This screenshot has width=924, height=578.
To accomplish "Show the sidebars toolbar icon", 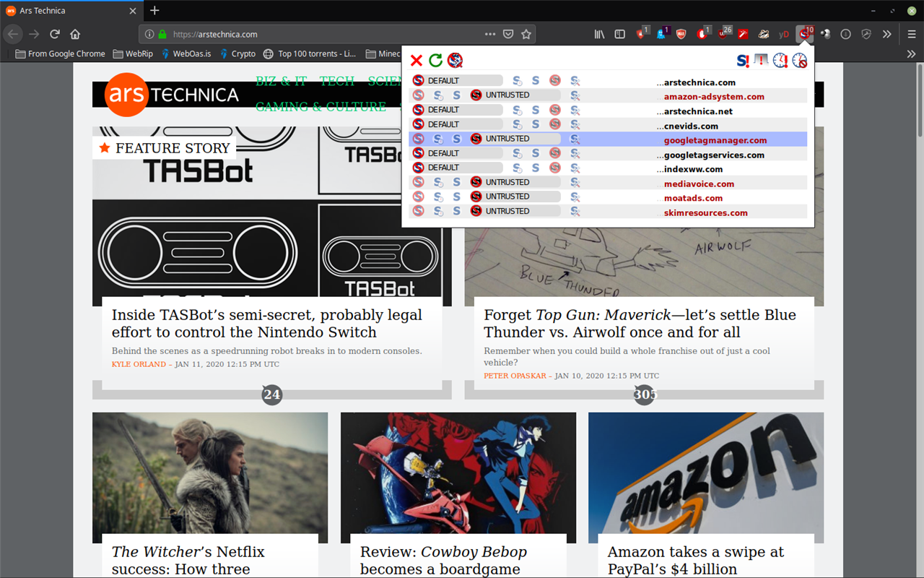I will click(619, 34).
